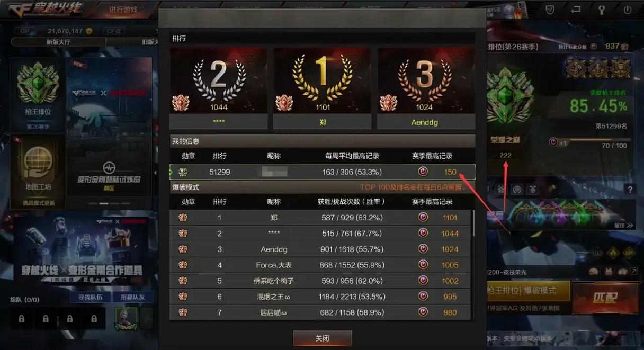Open the question mark help icon

coord(630,190)
